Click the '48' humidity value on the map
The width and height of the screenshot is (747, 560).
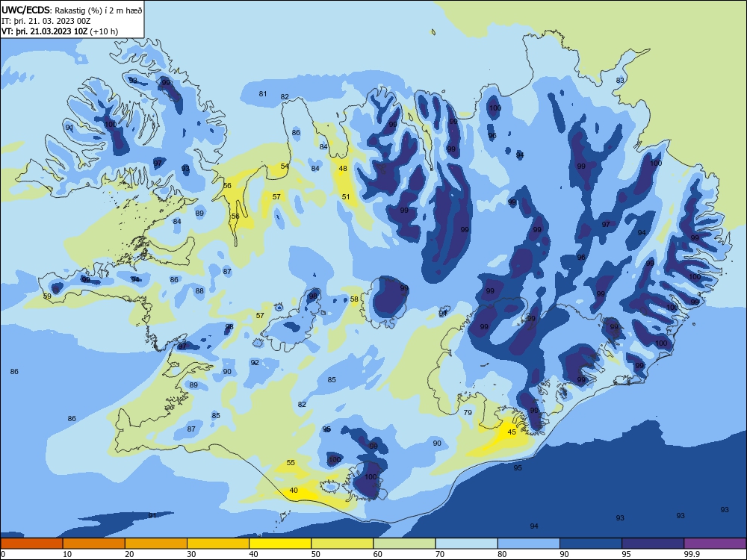[x=343, y=169]
